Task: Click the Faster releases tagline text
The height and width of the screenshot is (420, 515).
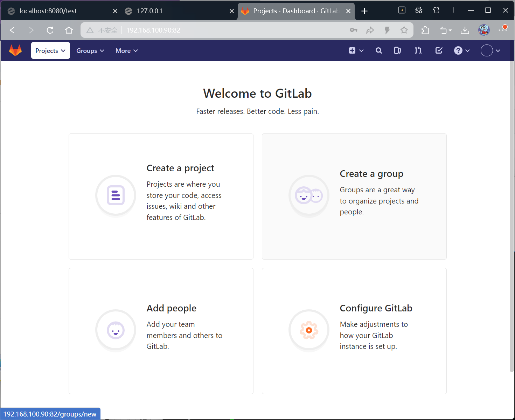Action: tap(257, 111)
